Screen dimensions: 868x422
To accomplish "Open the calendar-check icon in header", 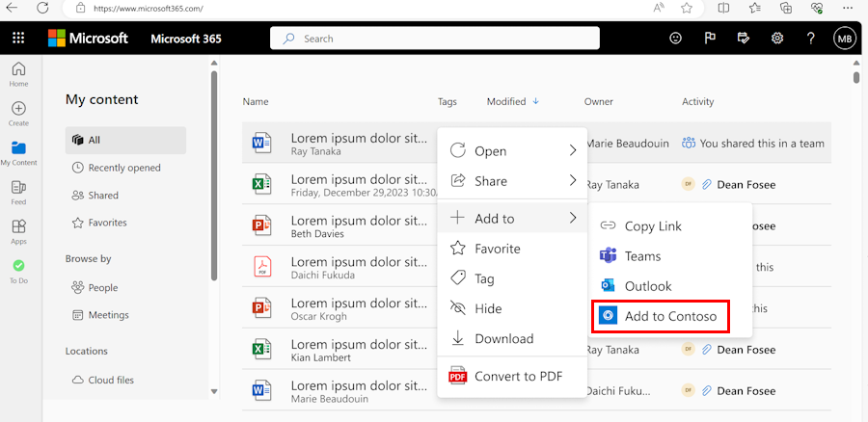I will [744, 39].
